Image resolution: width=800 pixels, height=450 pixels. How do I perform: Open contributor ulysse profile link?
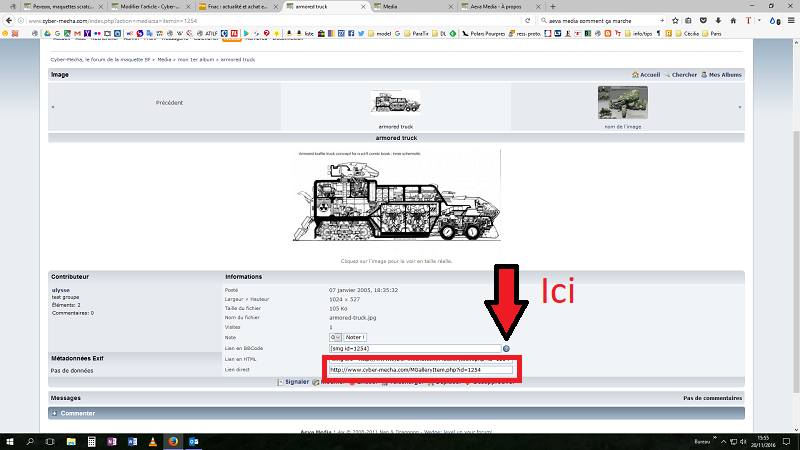61,290
